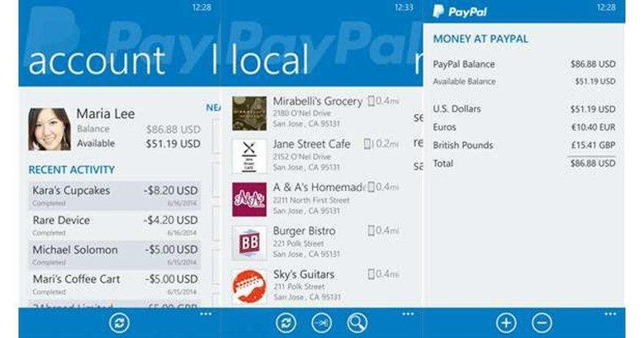The image size is (644, 338).
Task: Tap the Maria Lee account name
Action: tap(106, 114)
